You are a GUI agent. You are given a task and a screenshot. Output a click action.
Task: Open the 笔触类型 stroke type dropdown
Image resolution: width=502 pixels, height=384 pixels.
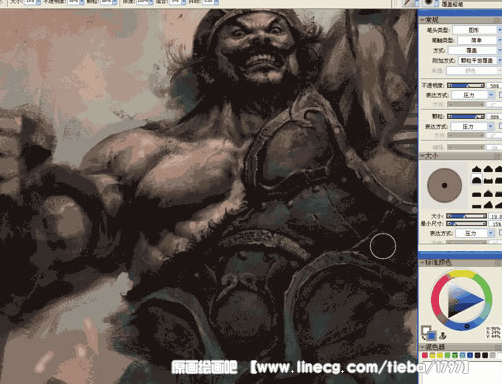pyautogui.click(x=479, y=40)
